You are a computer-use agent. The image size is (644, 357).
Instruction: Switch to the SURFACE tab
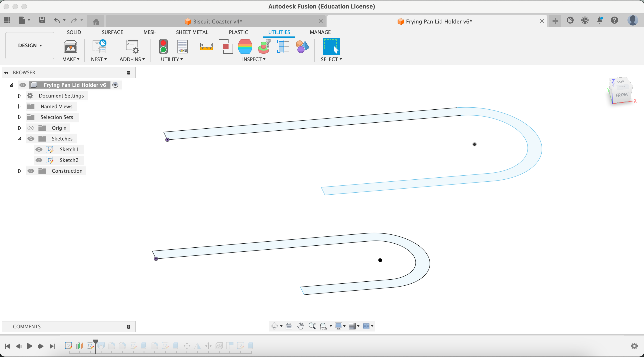[x=112, y=32]
